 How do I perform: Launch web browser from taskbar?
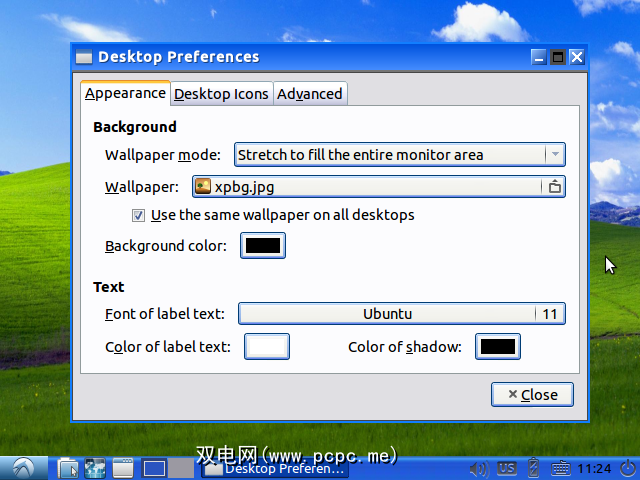(95, 468)
